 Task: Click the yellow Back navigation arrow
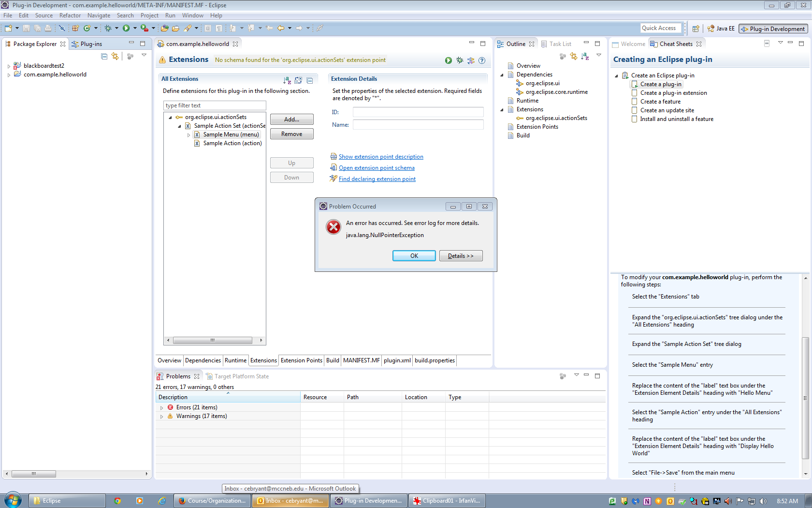[x=281, y=28]
